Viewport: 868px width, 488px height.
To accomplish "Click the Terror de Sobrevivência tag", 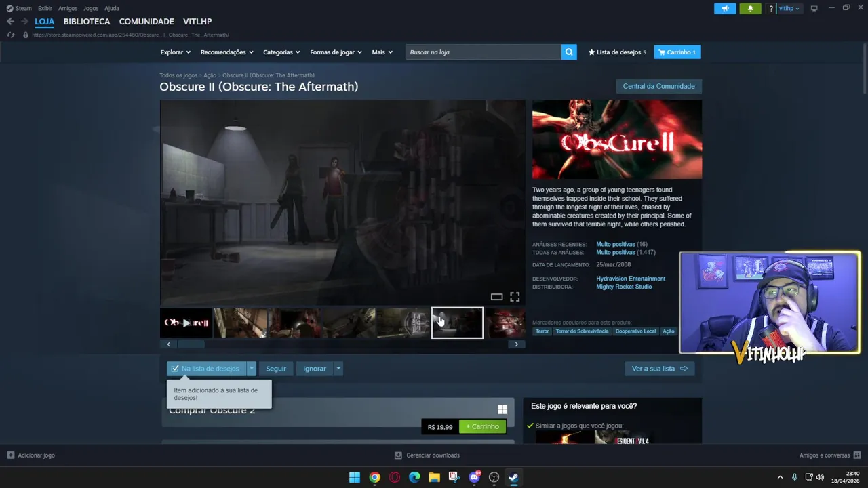I will (x=583, y=331).
